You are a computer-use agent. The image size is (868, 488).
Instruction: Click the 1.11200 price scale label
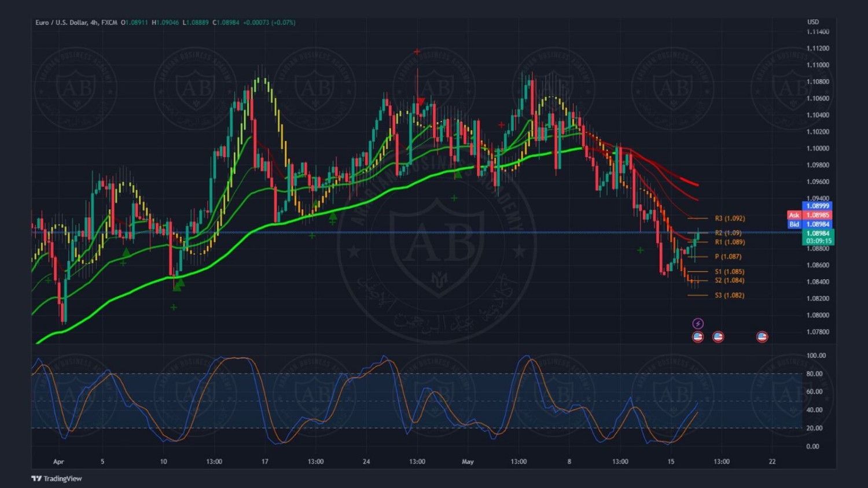click(x=818, y=49)
